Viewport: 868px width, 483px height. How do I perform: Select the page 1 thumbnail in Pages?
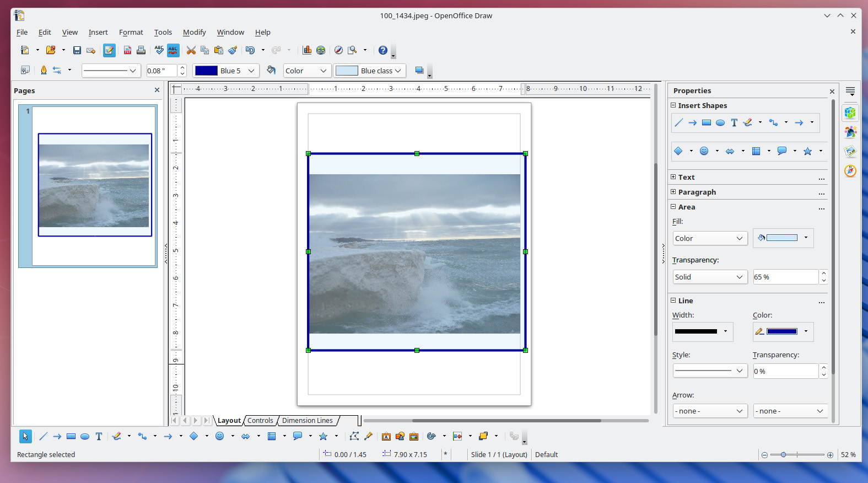[x=94, y=185]
